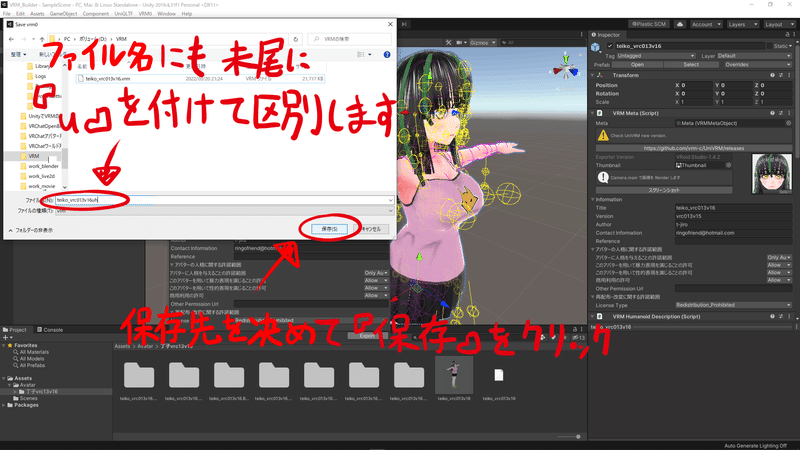Click the Prefab Open button

pos(637,65)
